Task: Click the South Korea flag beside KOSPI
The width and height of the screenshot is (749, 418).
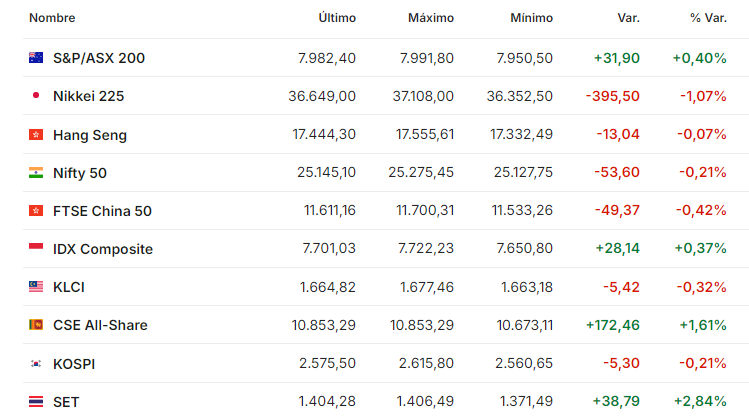Action: click(36, 364)
